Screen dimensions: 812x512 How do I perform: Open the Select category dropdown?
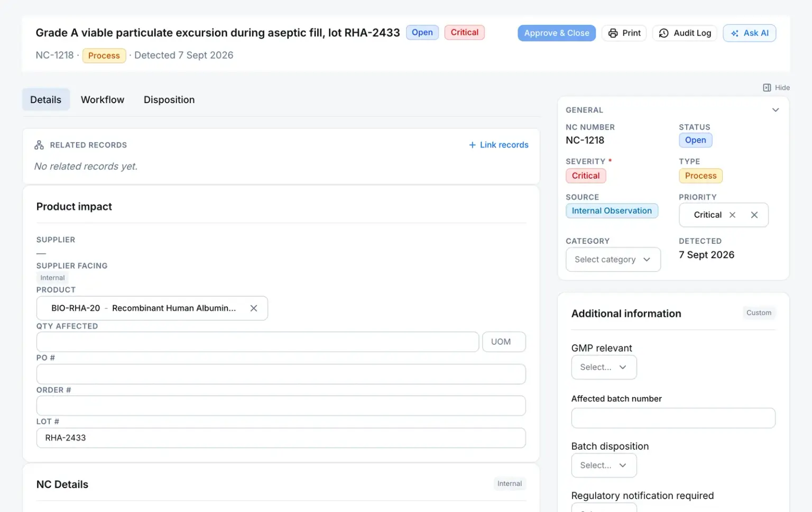pyautogui.click(x=613, y=260)
